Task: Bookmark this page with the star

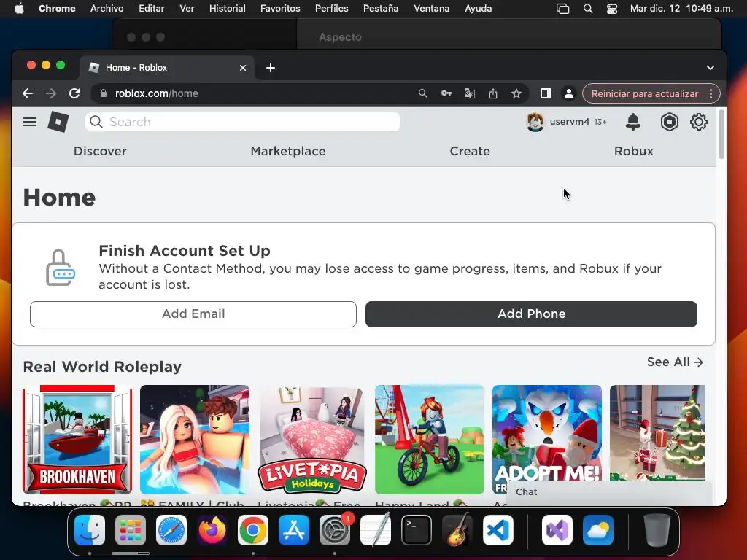Action: tap(516, 93)
